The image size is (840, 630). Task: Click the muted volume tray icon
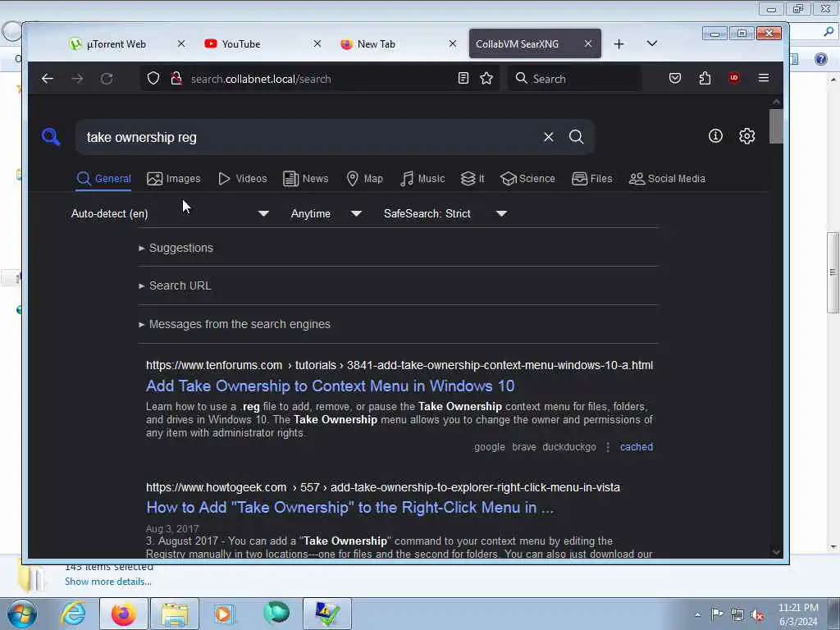click(757, 614)
